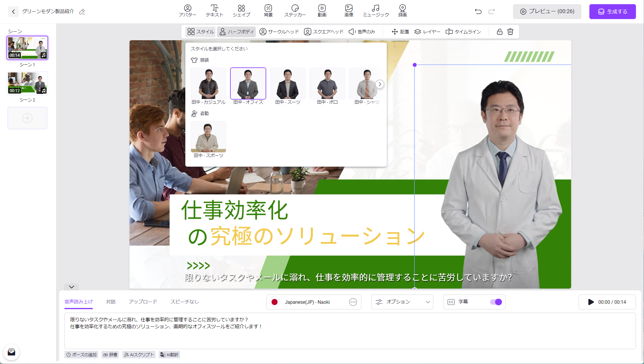Select the 田中 - スーツ clothing style
644x364 pixels.
(287, 83)
